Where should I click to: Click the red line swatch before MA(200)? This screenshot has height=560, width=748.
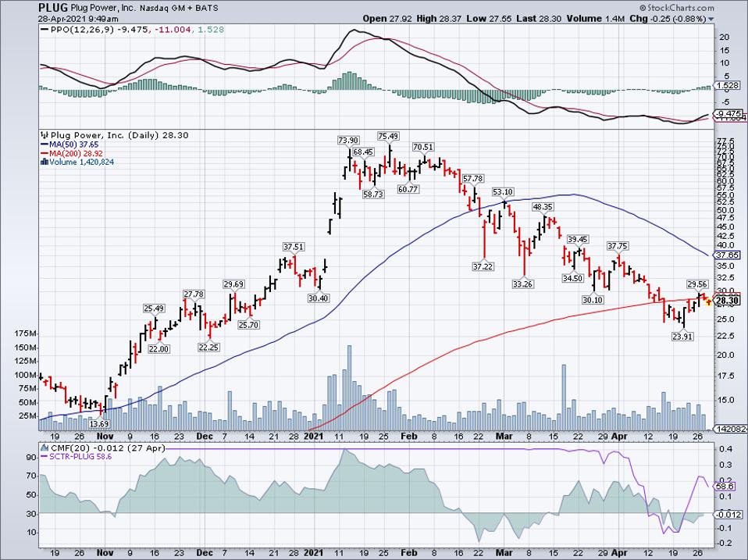45,154
